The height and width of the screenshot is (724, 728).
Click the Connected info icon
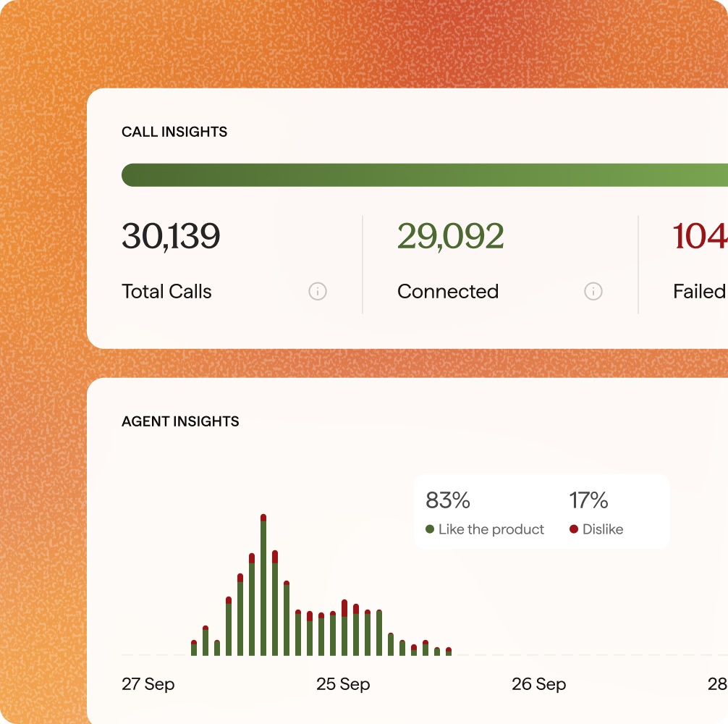(593, 292)
